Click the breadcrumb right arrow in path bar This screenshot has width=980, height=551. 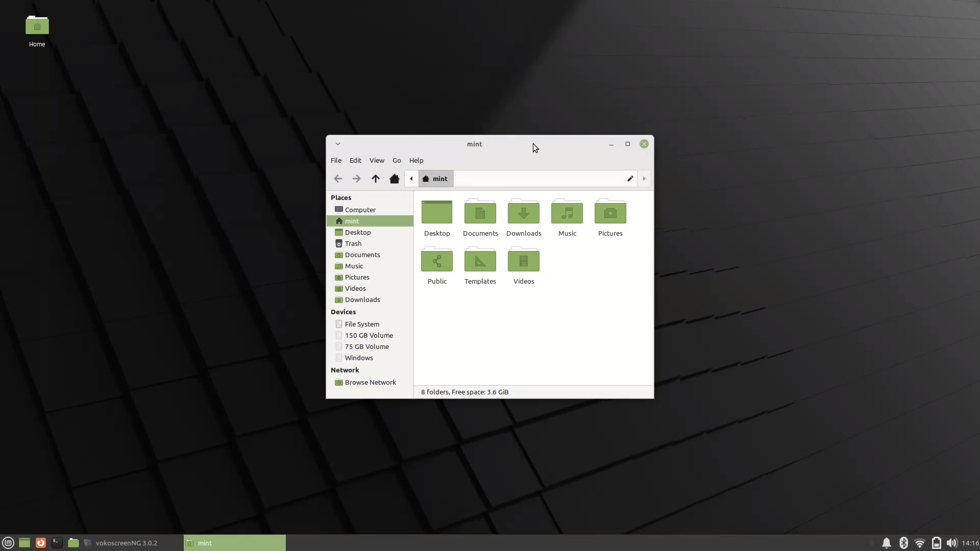[x=644, y=179]
